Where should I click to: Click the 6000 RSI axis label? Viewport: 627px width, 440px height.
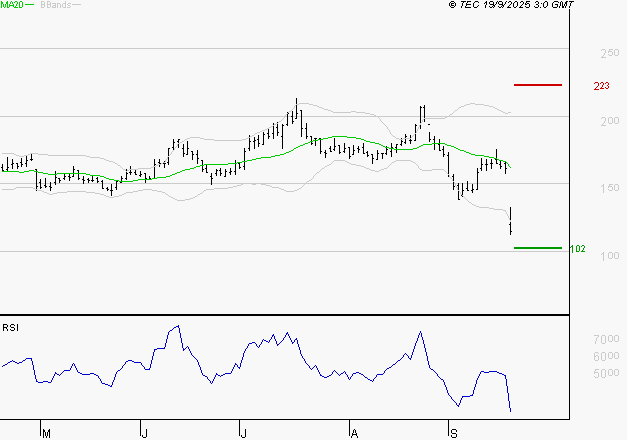pos(606,356)
